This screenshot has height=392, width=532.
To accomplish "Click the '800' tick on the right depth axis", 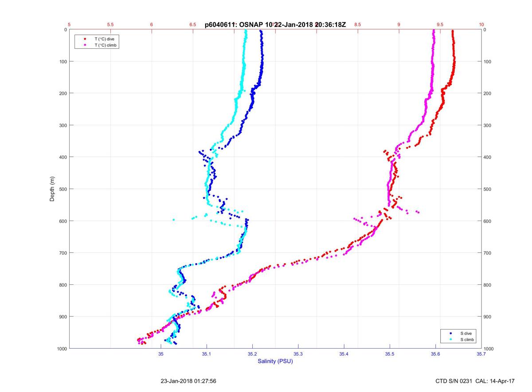I will pos(488,285).
